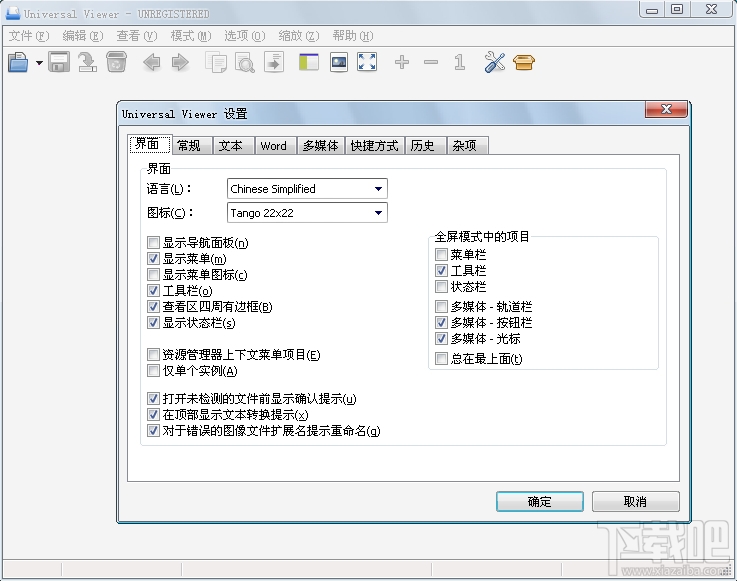The height and width of the screenshot is (581, 737).
Task: Check fullscreen 状态栏 checkbox
Action: (441, 287)
